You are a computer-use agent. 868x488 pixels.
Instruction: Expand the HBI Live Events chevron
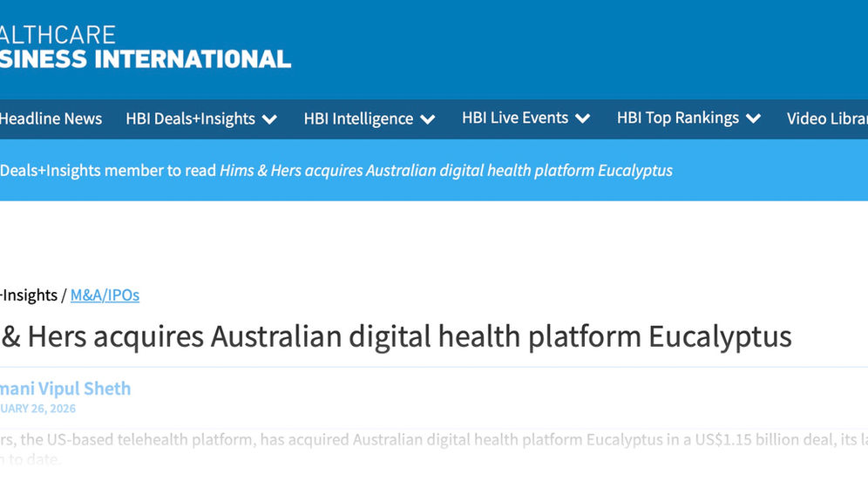583,119
